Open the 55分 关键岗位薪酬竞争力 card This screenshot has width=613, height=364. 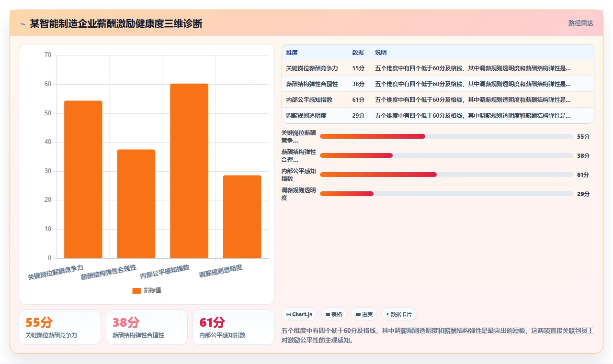click(x=60, y=327)
